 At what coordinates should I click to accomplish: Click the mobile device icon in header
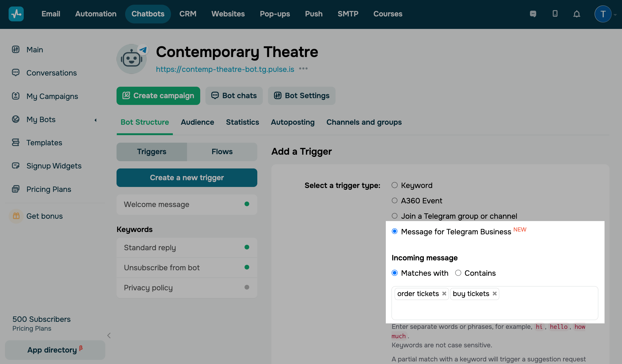[x=555, y=14]
